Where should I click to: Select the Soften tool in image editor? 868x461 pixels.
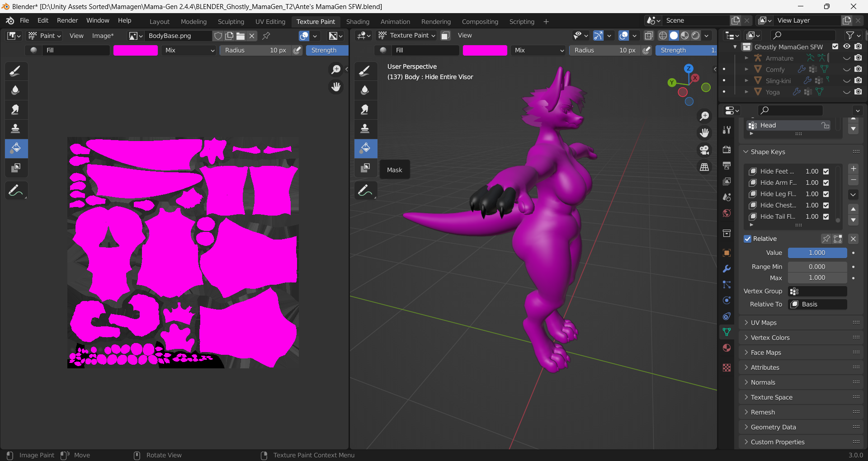[x=16, y=90]
